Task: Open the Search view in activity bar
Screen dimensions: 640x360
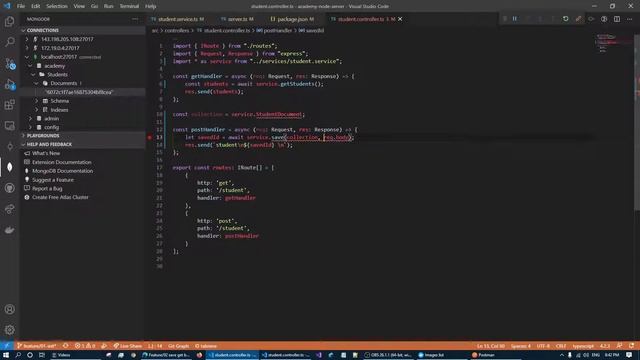Action: coord(9,42)
